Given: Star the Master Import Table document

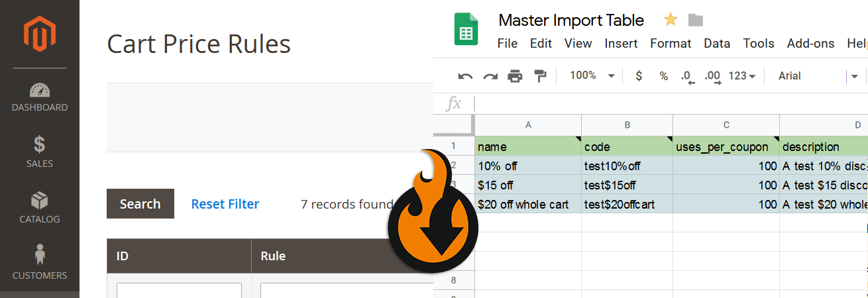Looking at the screenshot, I should click(671, 20).
